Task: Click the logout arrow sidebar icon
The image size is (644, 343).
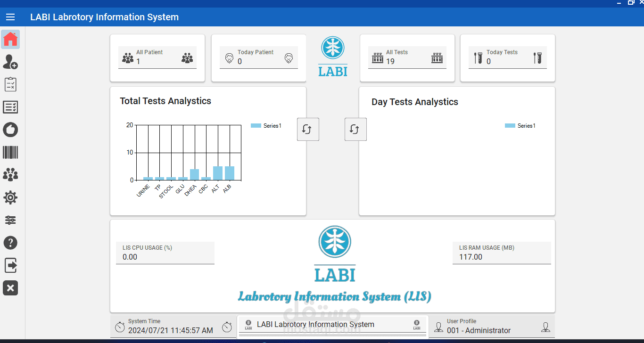Action: (x=10, y=265)
